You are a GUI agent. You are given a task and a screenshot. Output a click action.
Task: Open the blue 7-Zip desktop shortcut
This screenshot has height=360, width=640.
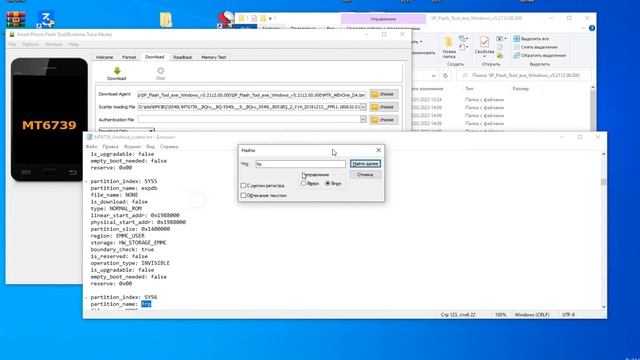click(46, 19)
